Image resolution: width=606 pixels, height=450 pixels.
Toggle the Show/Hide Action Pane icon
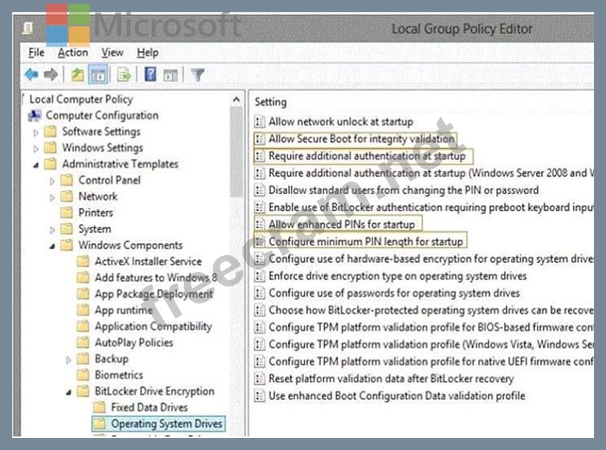tap(170, 75)
